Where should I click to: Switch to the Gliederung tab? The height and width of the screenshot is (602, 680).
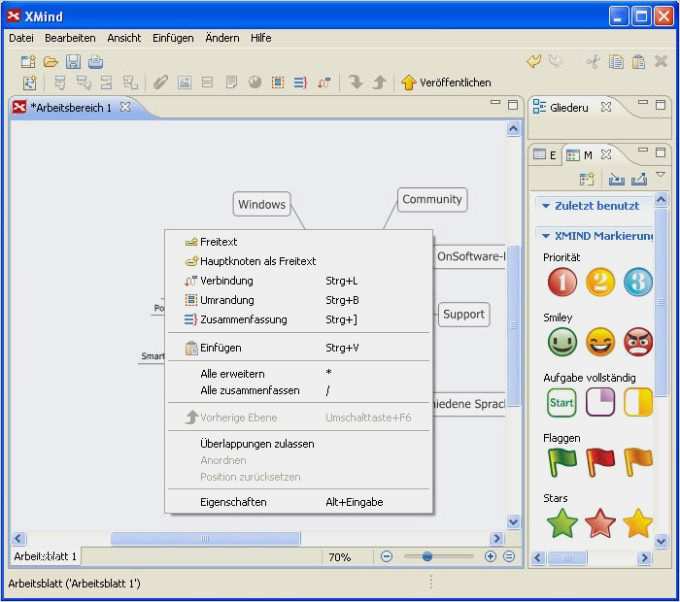(568, 107)
